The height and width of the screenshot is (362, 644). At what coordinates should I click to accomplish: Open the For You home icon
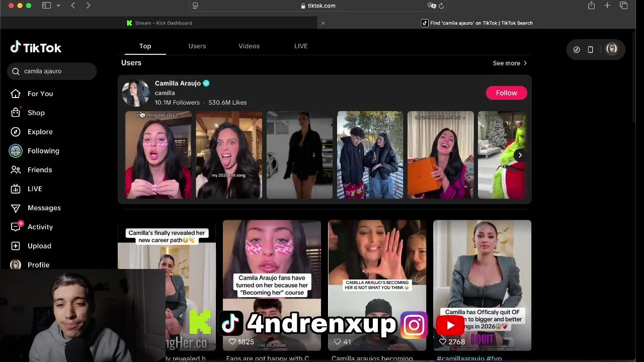16,94
